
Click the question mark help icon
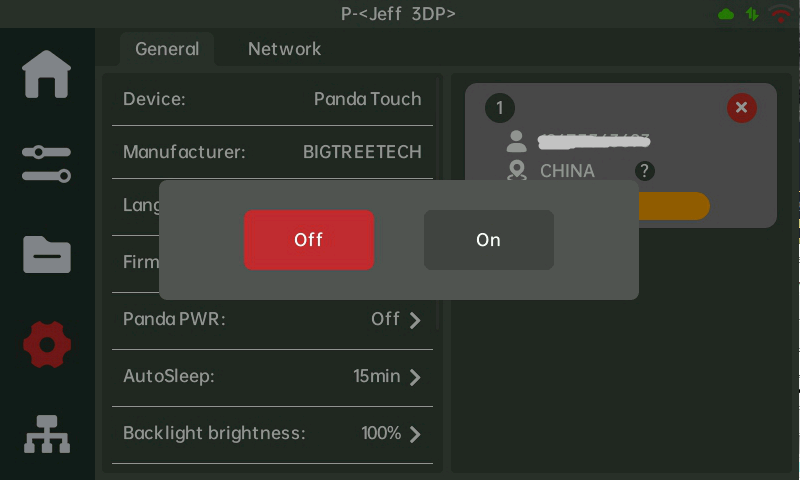click(x=645, y=171)
